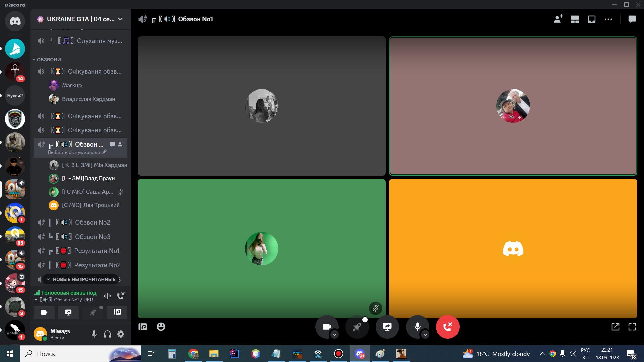The width and height of the screenshot is (644, 362).
Task: Join Обзвон No2 voice channel
Action: click(x=80, y=222)
